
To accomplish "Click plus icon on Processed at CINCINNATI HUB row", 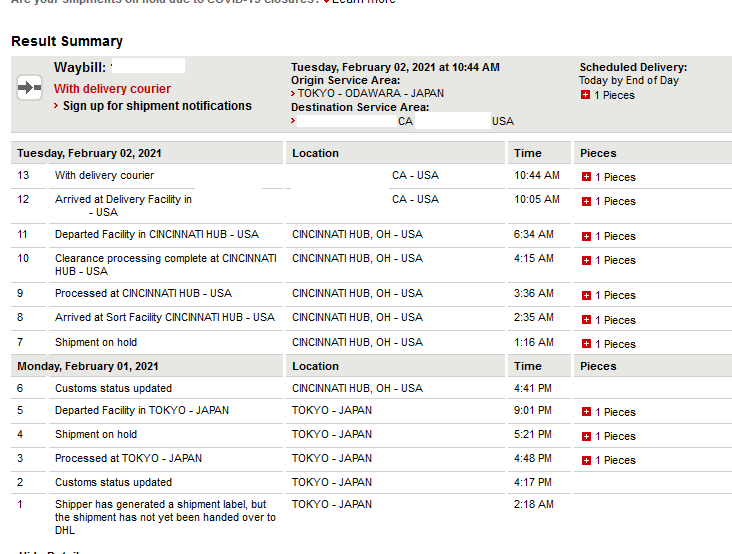I will 586,295.
